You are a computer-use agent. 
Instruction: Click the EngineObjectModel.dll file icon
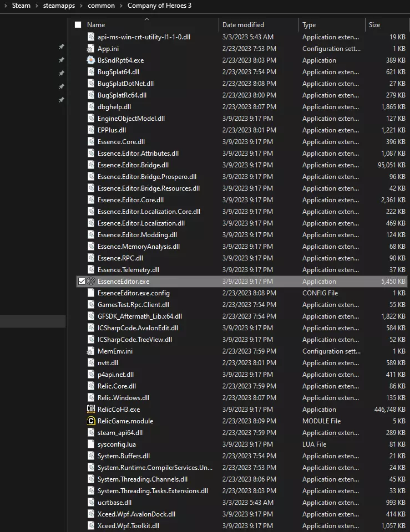coord(90,119)
